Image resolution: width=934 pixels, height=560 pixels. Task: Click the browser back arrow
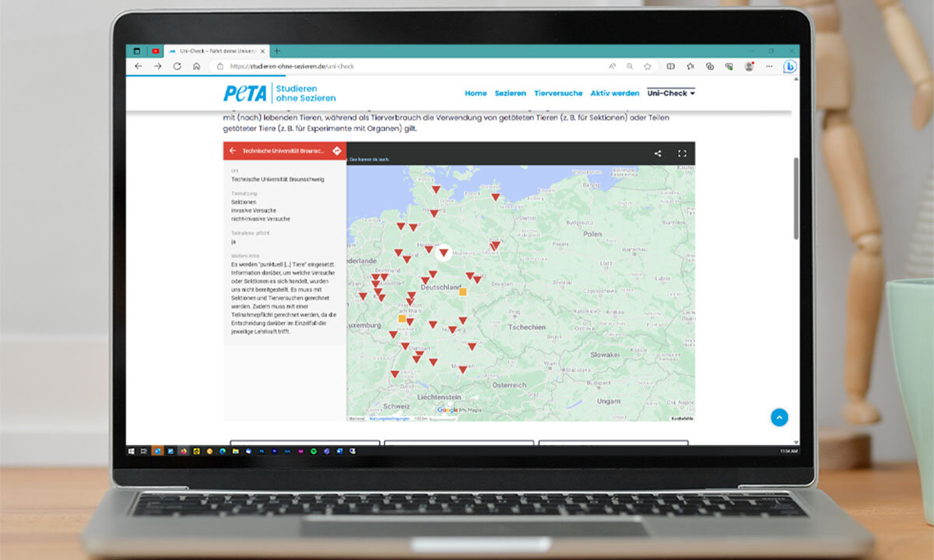pos(138,66)
